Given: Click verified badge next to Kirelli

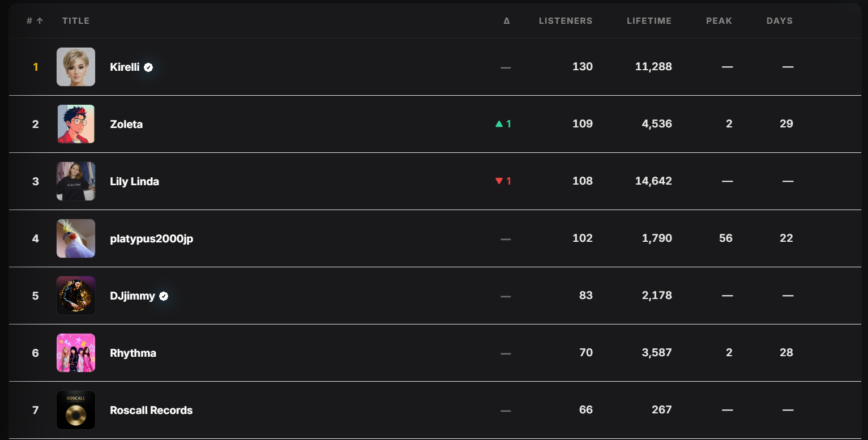Looking at the screenshot, I should [x=148, y=67].
